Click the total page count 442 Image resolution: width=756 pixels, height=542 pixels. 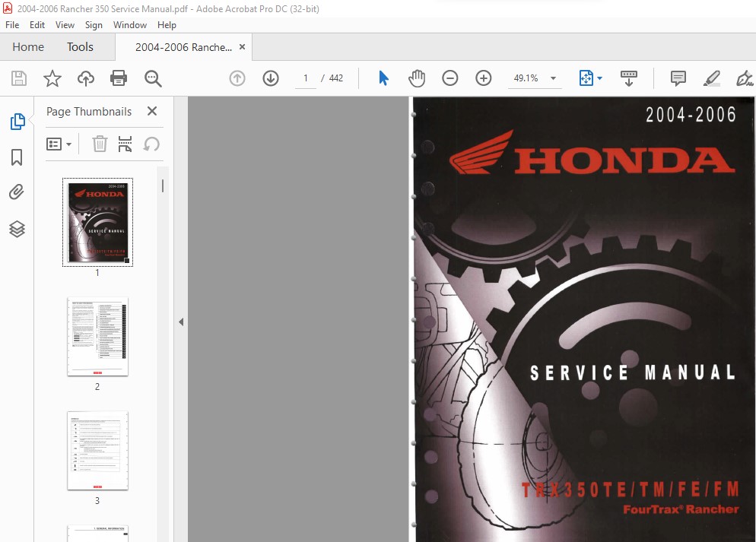[336, 78]
